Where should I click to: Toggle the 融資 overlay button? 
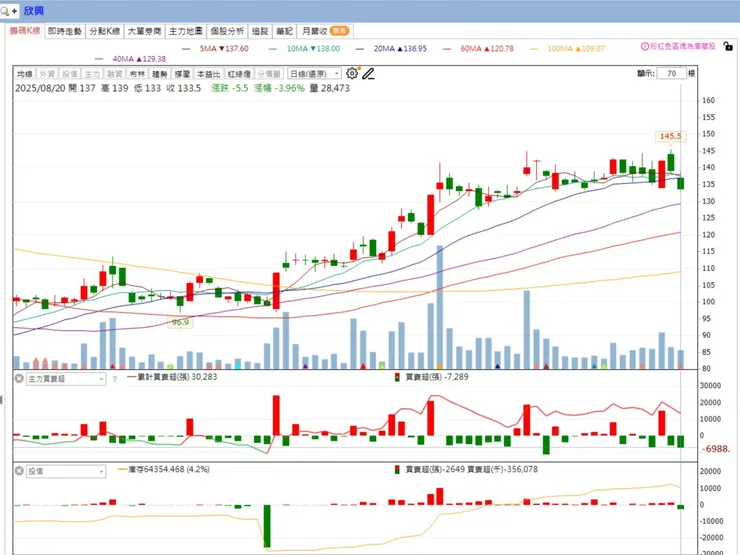[115, 74]
